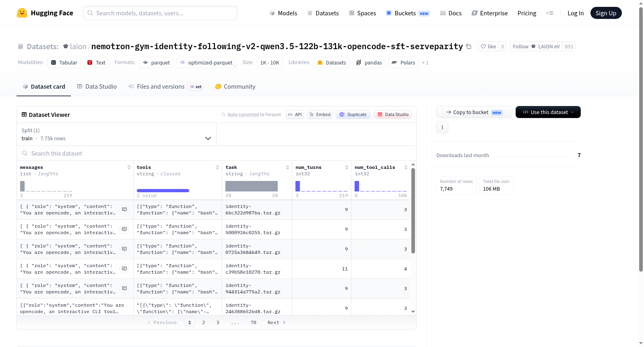Open the Embed option
The height and width of the screenshot is (347, 644).
[x=320, y=114]
